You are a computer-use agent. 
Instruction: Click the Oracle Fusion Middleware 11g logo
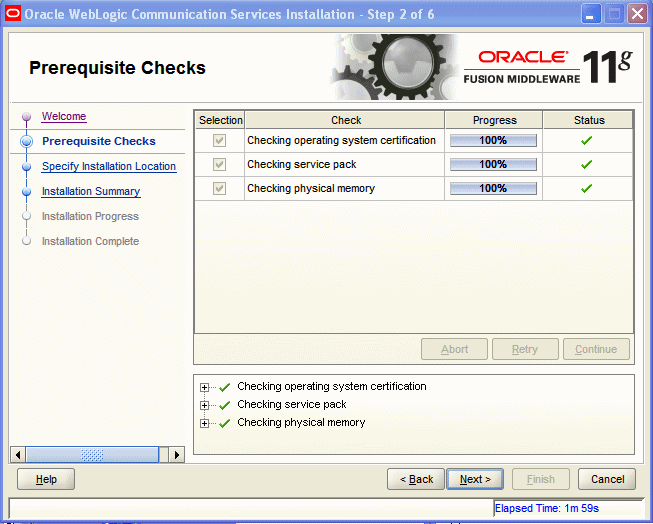coord(548,67)
